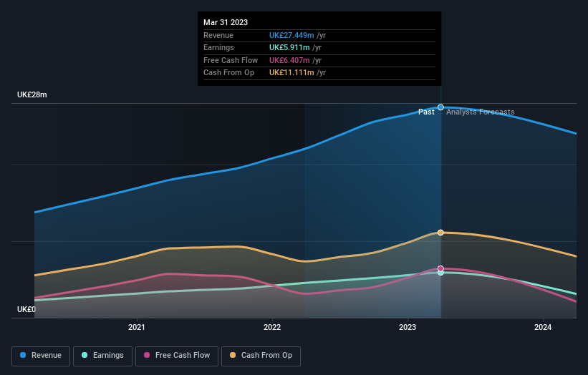This screenshot has height=375, width=588.
Task: Click the UK£0 y-axis label
Action: (26, 309)
